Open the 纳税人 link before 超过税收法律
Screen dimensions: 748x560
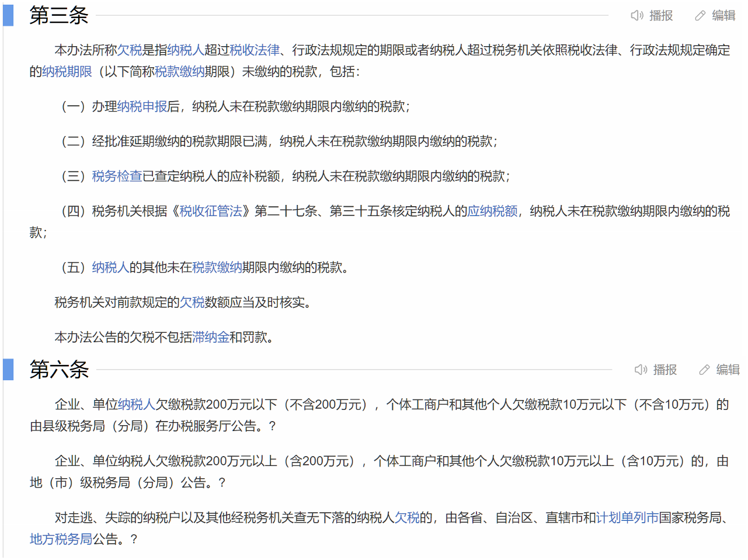pos(186,50)
